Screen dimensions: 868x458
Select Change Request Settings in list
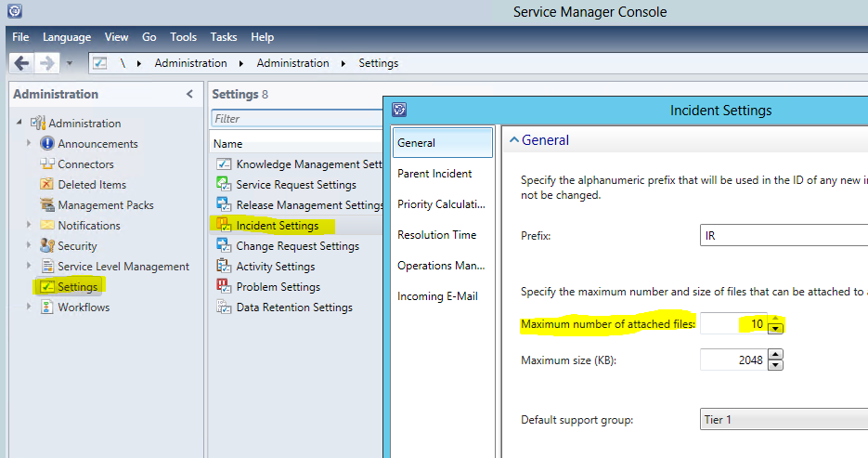(x=297, y=246)
